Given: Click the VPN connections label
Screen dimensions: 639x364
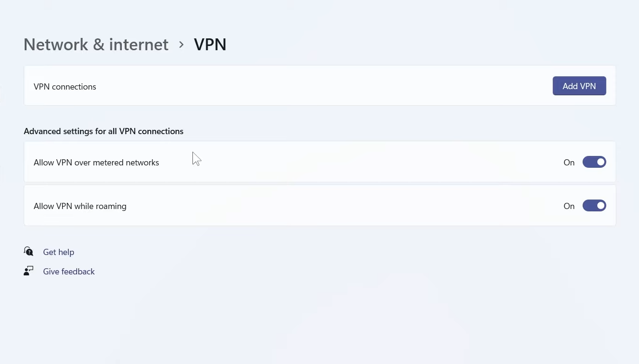Looking at the screenshot, I should pyautogui.click(x=65, y=87).
